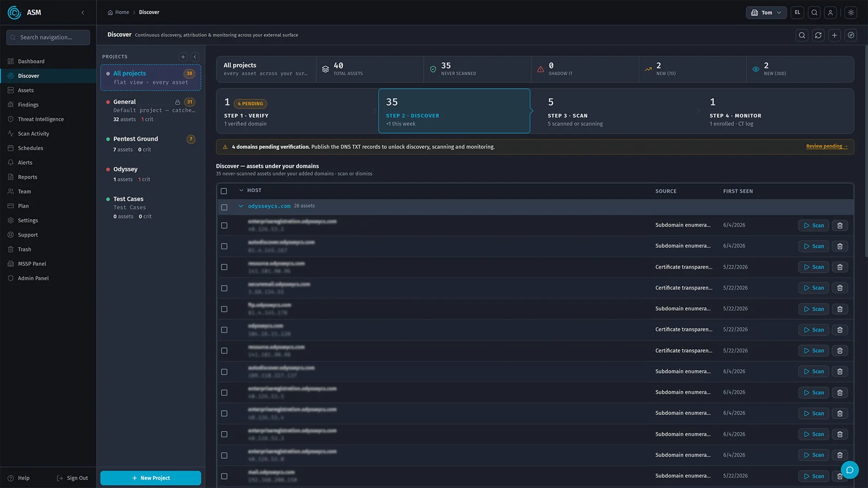Click the Reports document icon
This screenshot has width=868, height=488.
(11, 177)
